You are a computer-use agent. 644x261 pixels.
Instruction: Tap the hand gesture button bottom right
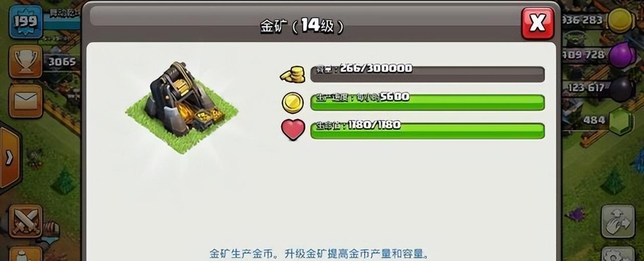pos(618,221)
